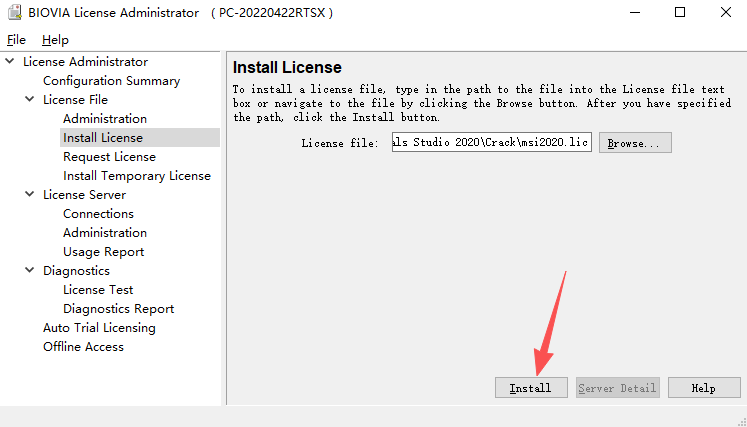Click the Help button at bottom right
747x427 pixels.
[x=704, y=388]
